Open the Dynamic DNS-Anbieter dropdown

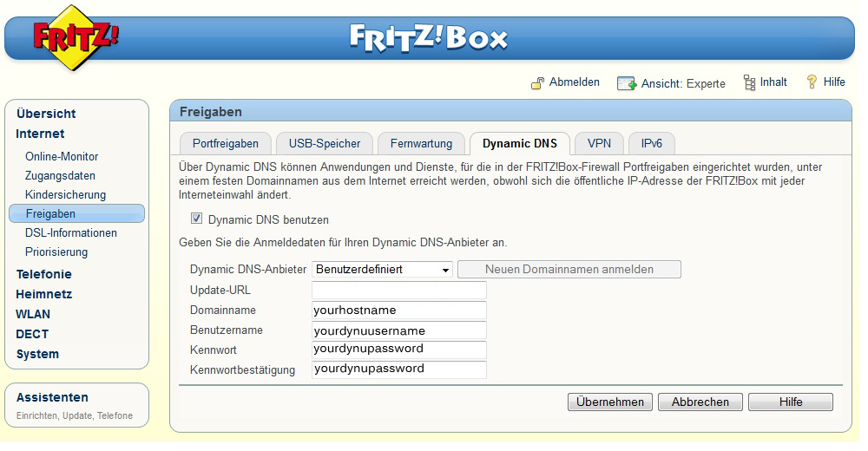point(382,270)
